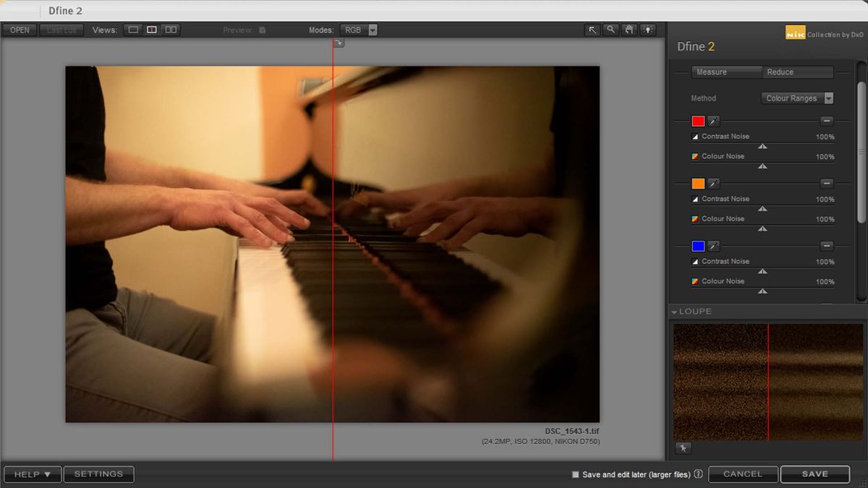Click Contrast Noise icon under red range
This screenshot has width=868, height=488.
coord(695,137)
